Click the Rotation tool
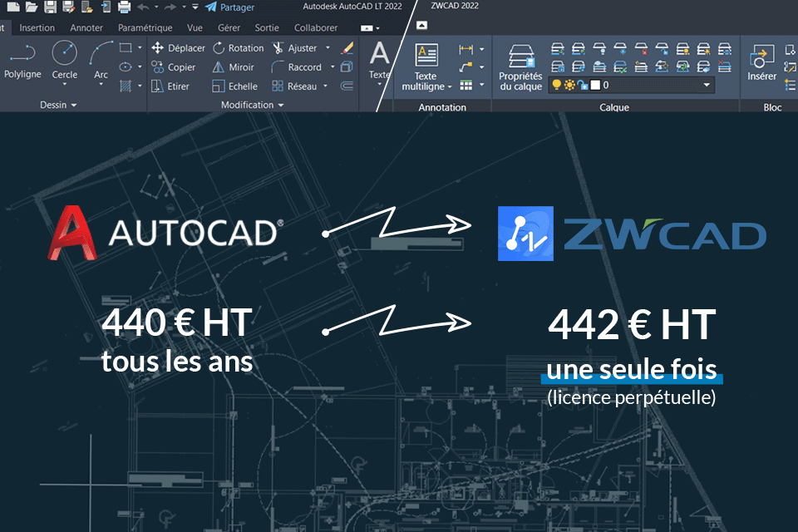This screenshot has width=798, height=532. pyautogui.click(x=239, y=48)
